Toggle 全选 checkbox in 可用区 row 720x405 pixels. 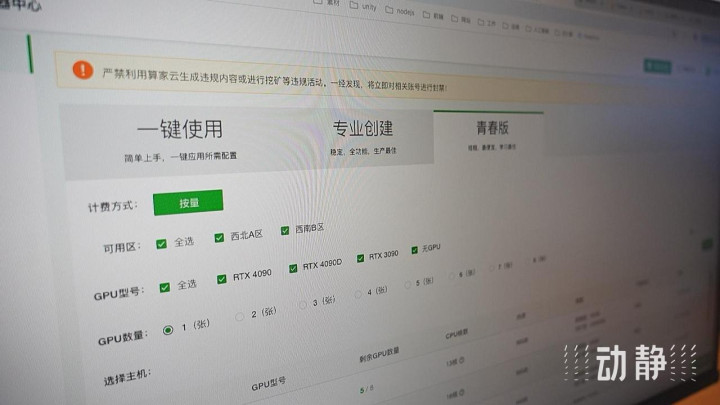tap(161, 244)
